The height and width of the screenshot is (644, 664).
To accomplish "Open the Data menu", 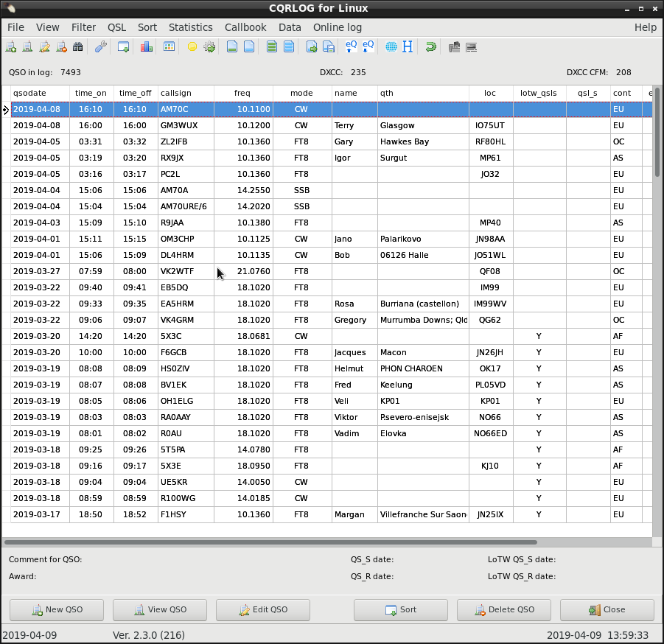I will click(x=290, y=27).
